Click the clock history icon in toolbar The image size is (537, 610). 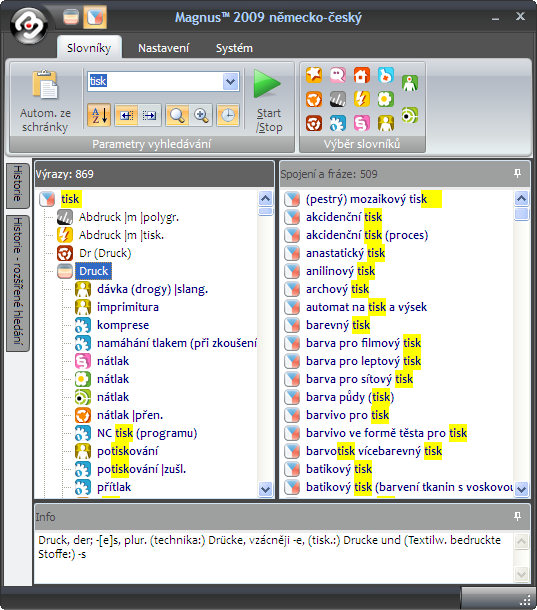(x=228, y=115)
